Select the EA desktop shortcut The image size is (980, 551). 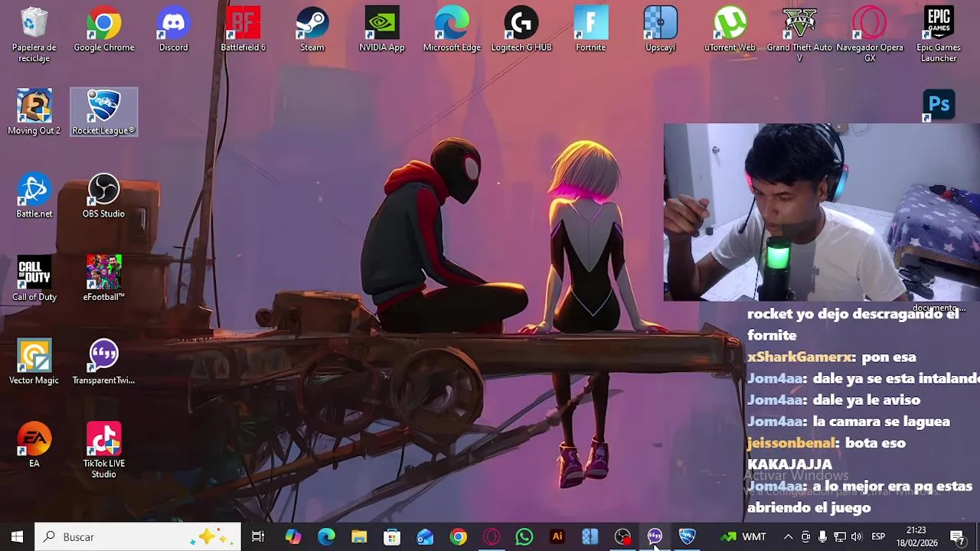click(x=34, y=445)
